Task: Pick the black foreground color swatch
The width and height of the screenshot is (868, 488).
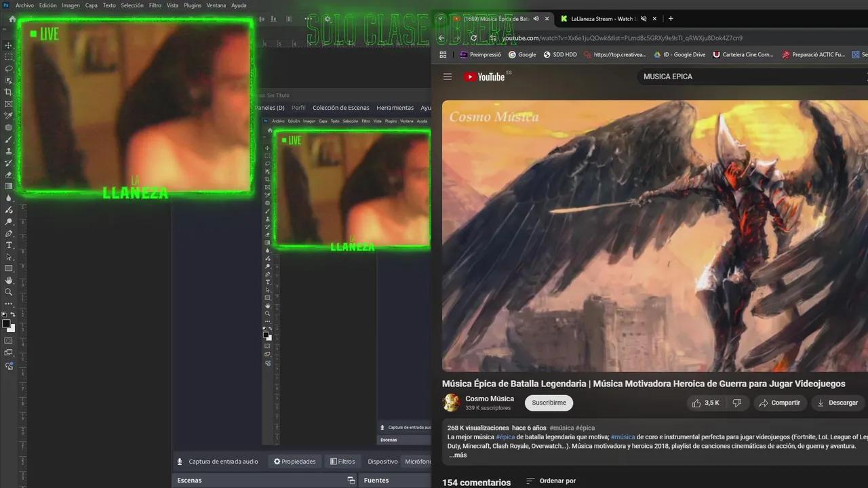Action: 6,323
